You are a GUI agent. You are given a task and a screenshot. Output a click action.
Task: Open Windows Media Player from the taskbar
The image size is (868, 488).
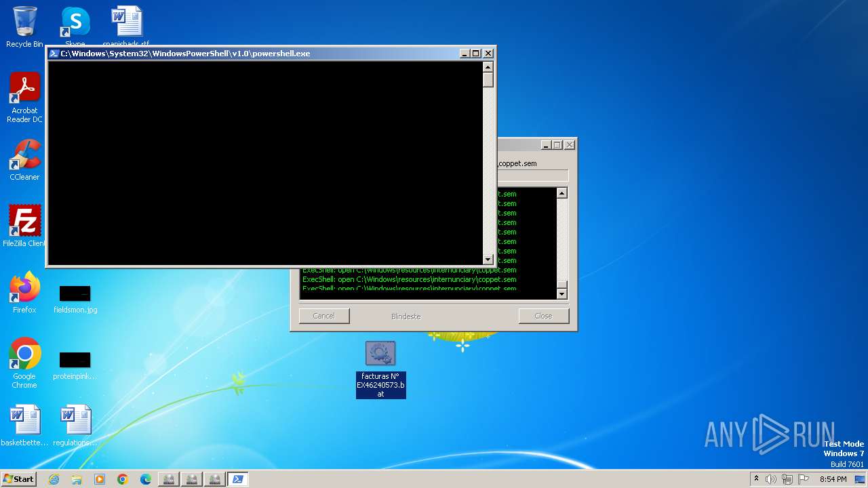click(100, 479)
